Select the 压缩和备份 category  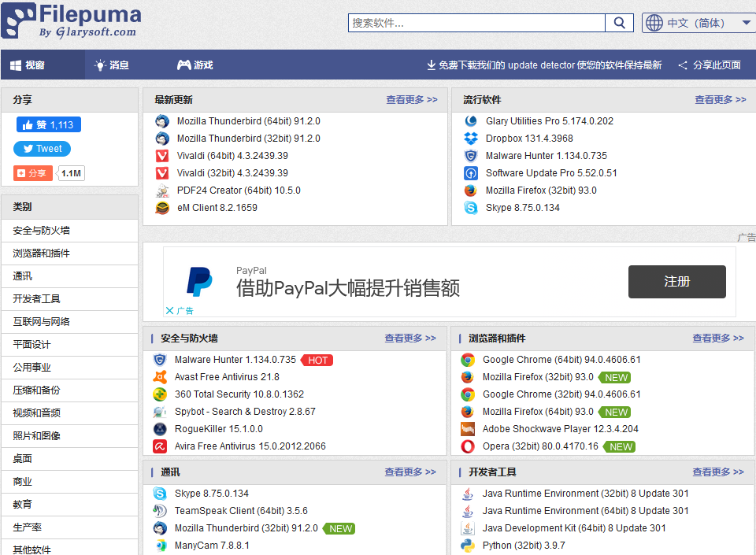[36, 390]
